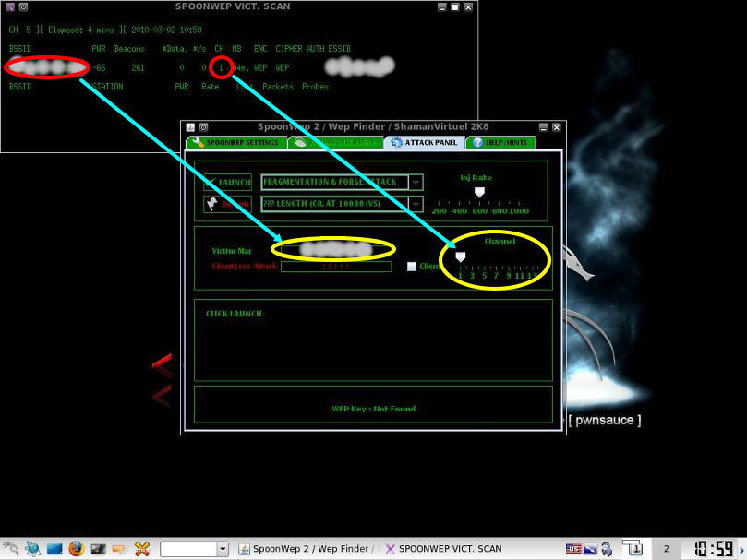The height and width of the screenshot is (560, 747).
Task: Click the 'WEP Key : Not Found' text
Action: click(x=373, y=409)
